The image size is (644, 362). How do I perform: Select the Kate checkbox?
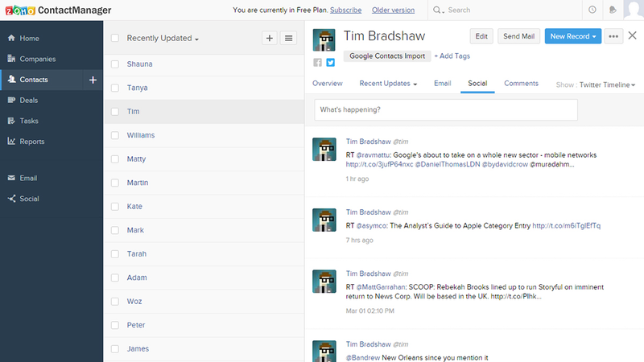[115, 207]
